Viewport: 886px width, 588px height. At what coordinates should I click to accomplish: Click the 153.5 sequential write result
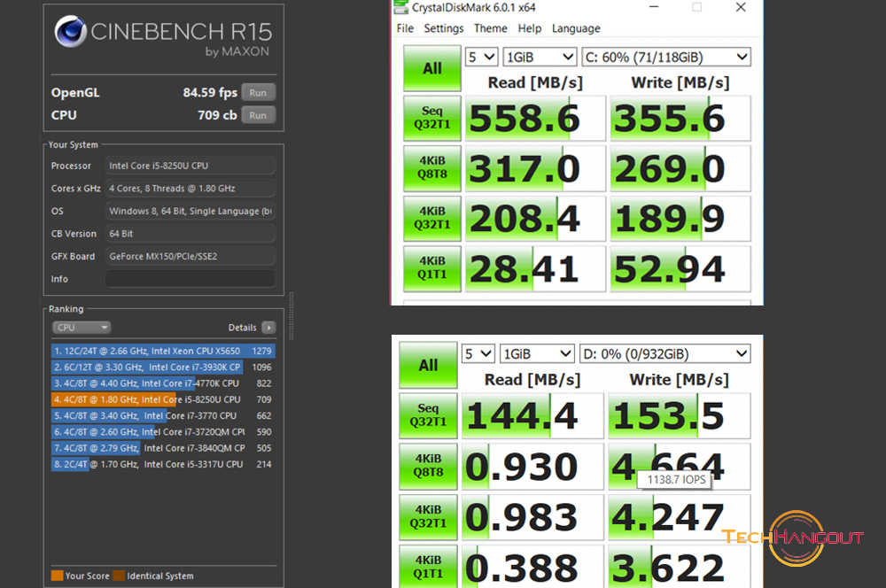click(x=680, y=415)
